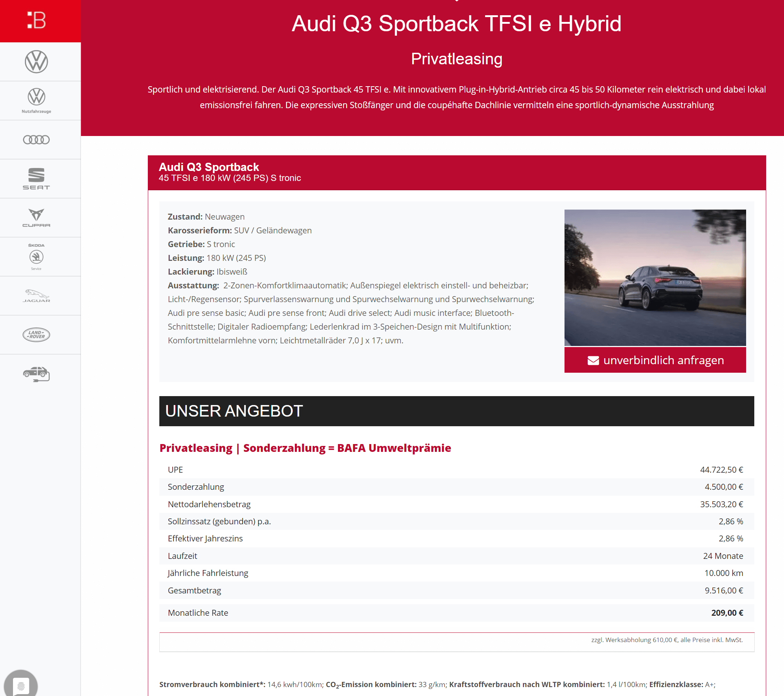Click the UPE value '44.722,50 €'
The image size is (784, 696).
point(721,470)
